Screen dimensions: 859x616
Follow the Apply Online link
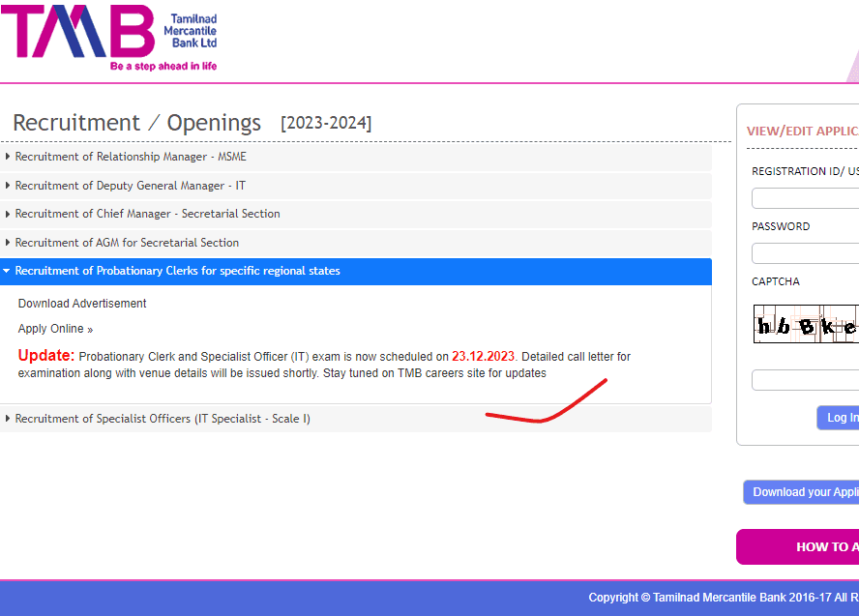coord(55,330)
